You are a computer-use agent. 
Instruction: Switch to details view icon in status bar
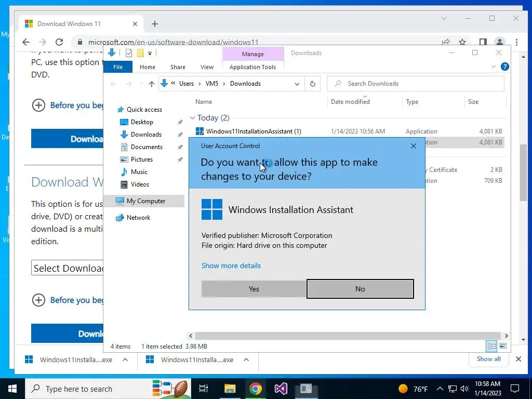(x=491, y=346)
